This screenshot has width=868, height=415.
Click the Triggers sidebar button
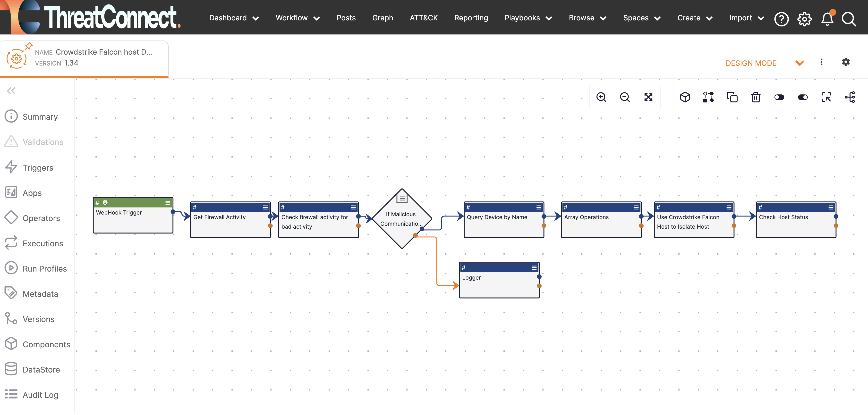pos(38,167)
